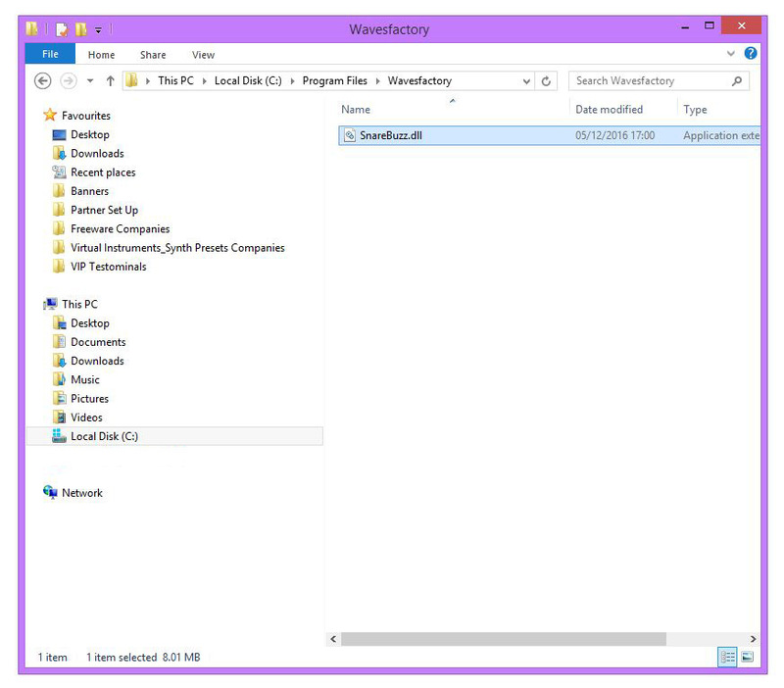Expand arrow after Local Disk (C:) breadcrumb
Viewport: 784px width, 688px height.
292,81
